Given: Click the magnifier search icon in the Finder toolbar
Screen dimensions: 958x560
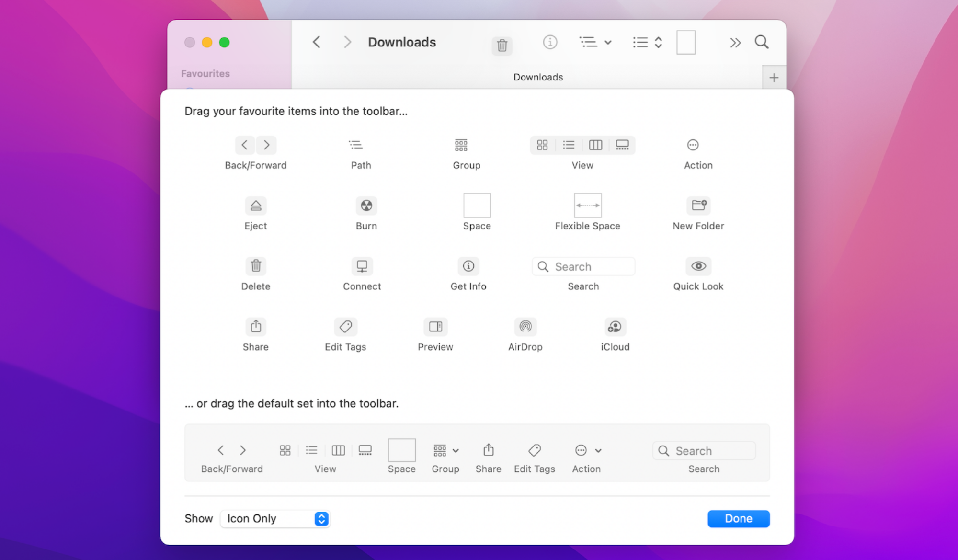Looking at the screenshot, I should click(762, 42).
